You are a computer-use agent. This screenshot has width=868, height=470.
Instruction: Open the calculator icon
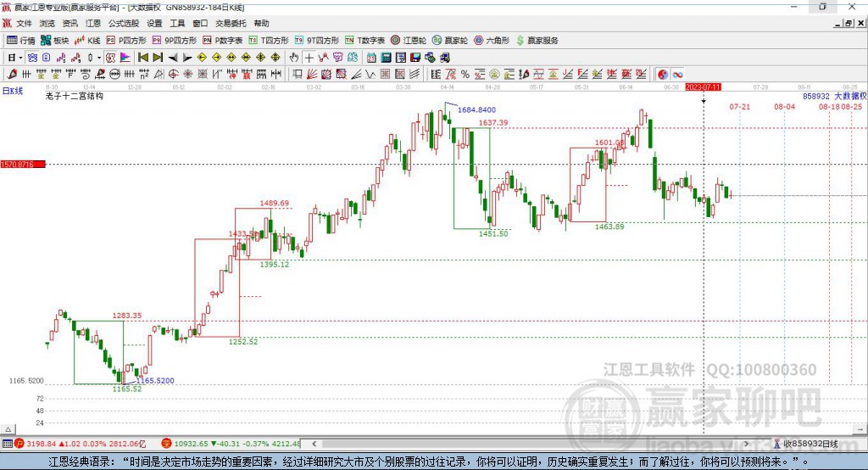387,58
